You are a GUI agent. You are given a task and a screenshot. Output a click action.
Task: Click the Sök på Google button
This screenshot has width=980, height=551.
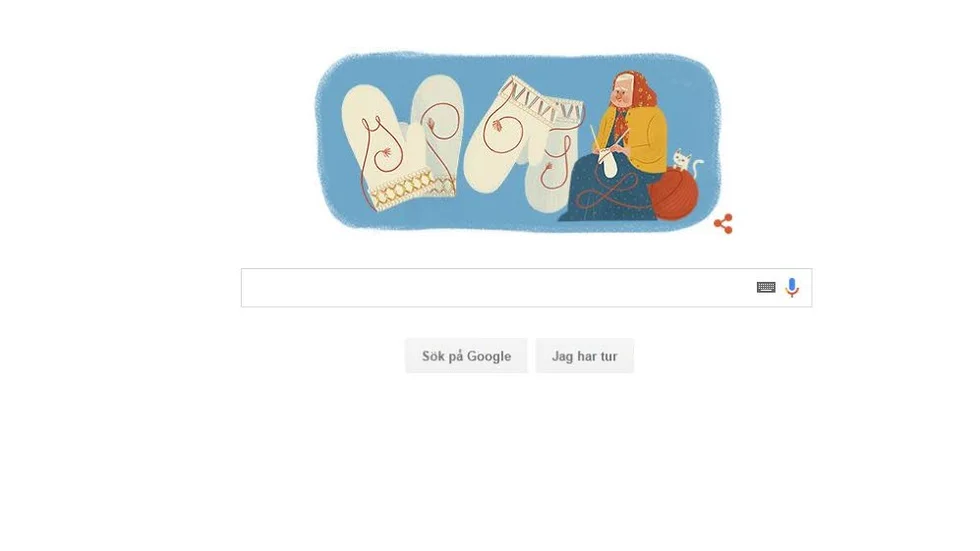tap(466, 356)
